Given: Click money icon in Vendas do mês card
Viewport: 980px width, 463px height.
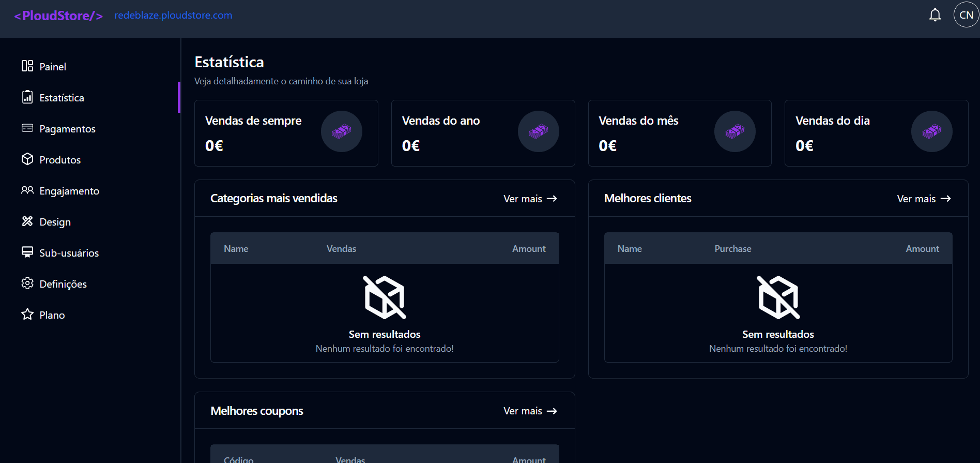Looking at the screenshot, I should click(x=735, y=131).
